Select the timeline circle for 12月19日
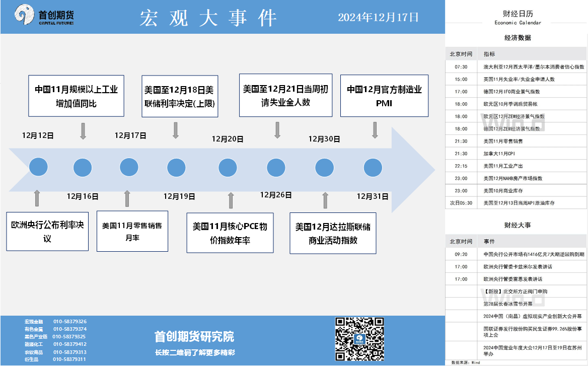Image resolution: width=588 pixels, height=366 pixels. tap(176, 167)
